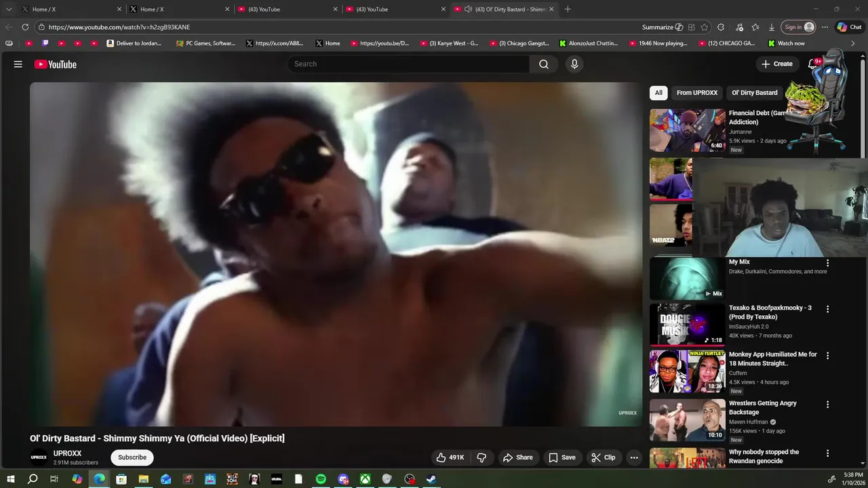The height and width of the screenshot is (488, 868).
Task: Open a new browser tab
Action: click(x=568, y=9)
